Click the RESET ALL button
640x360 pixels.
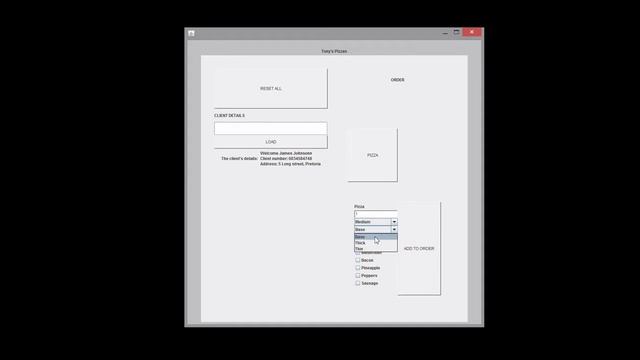pos(271,88)
